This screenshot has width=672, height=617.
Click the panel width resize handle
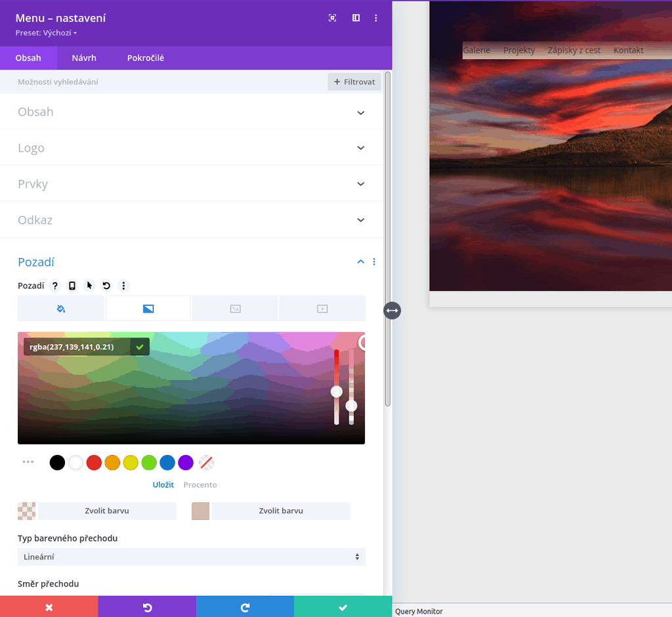392,310
